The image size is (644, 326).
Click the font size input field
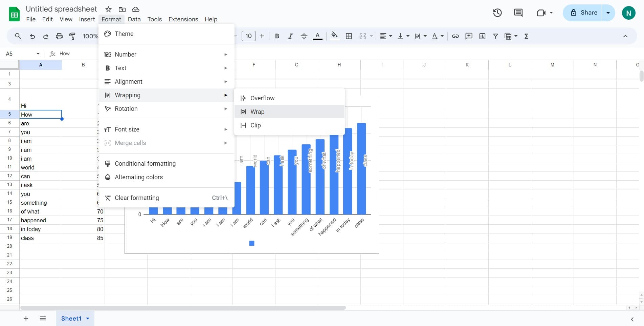[248, 36]
